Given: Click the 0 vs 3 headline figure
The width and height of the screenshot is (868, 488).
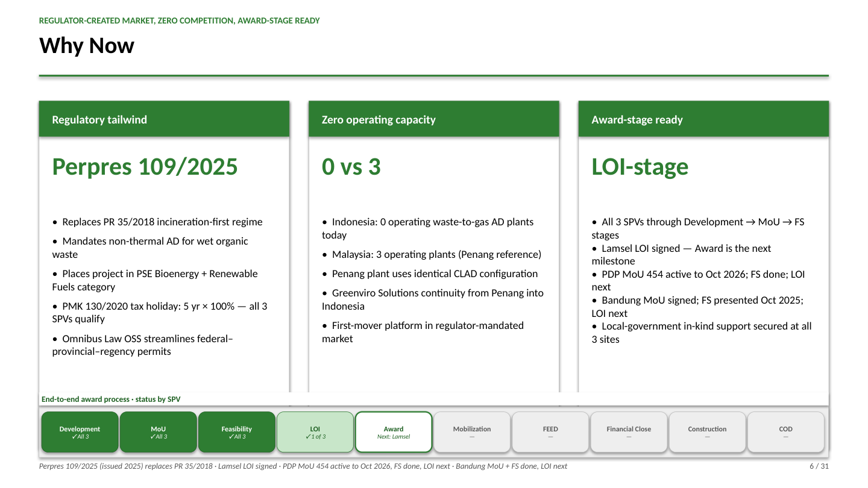Looking at the screenshot, I should tap(351, 167).
